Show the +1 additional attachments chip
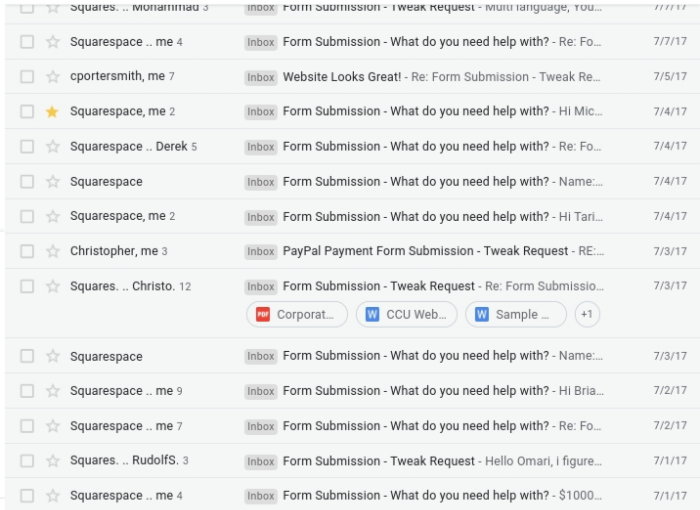This screenshot has height=510, width=700. [x=587, y=314]
